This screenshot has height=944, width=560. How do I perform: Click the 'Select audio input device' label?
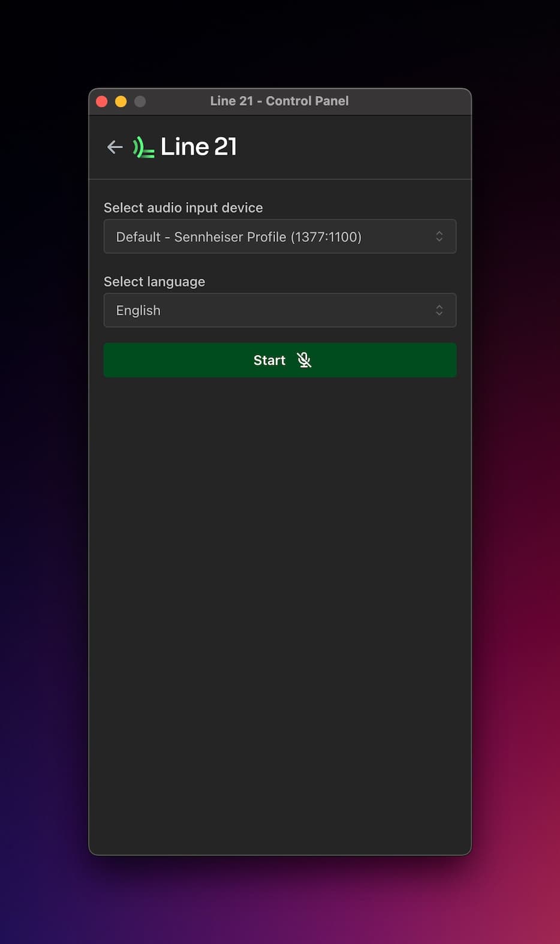(x=183, y=208)
